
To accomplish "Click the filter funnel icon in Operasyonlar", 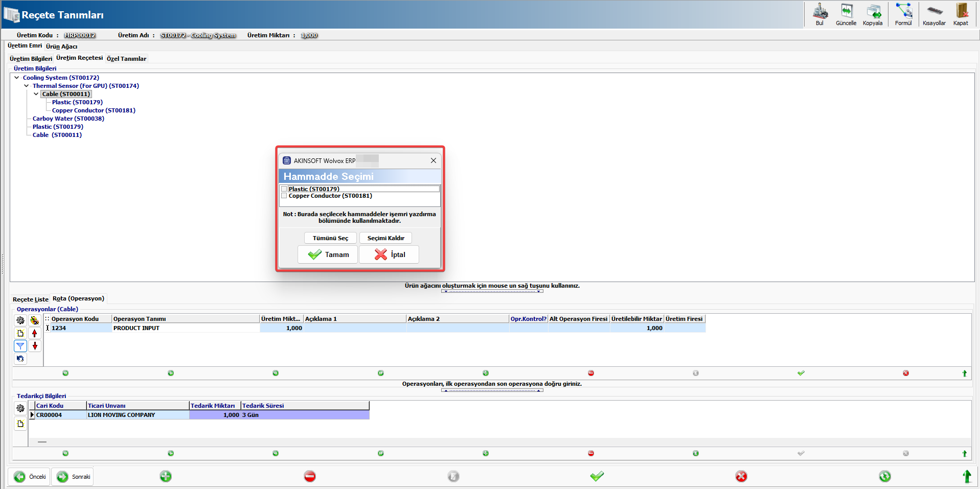I will (x=20, y=346).
